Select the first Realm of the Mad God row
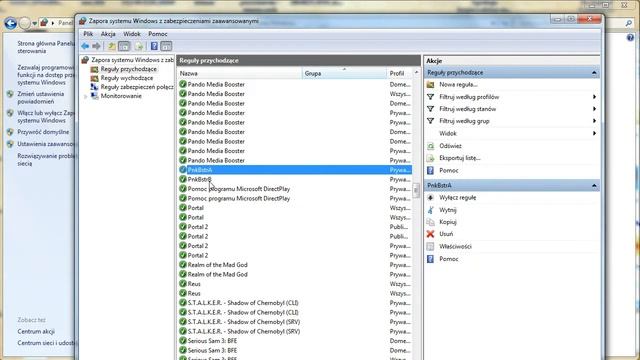 [295, 265]
